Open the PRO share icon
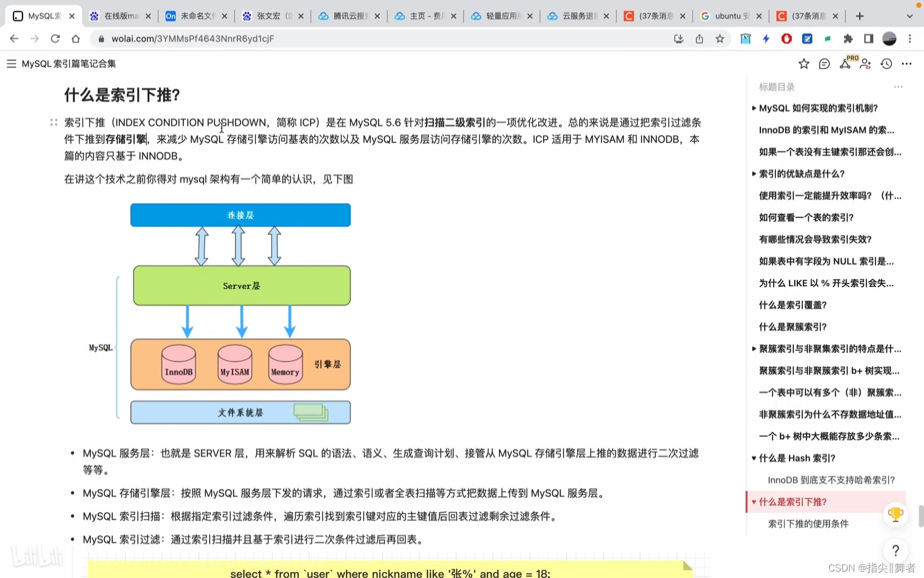Viewport: 924px width, 578px height. click(x=845, y=64)
